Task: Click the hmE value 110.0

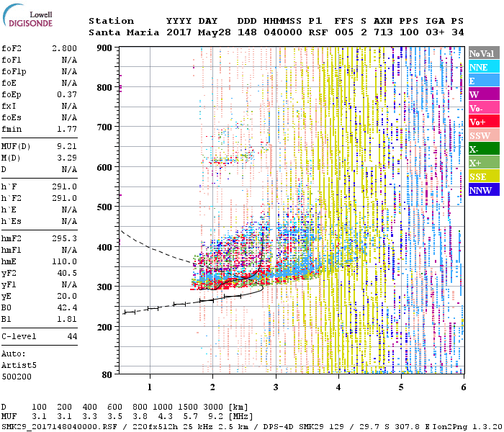Action: click(65, 261)
